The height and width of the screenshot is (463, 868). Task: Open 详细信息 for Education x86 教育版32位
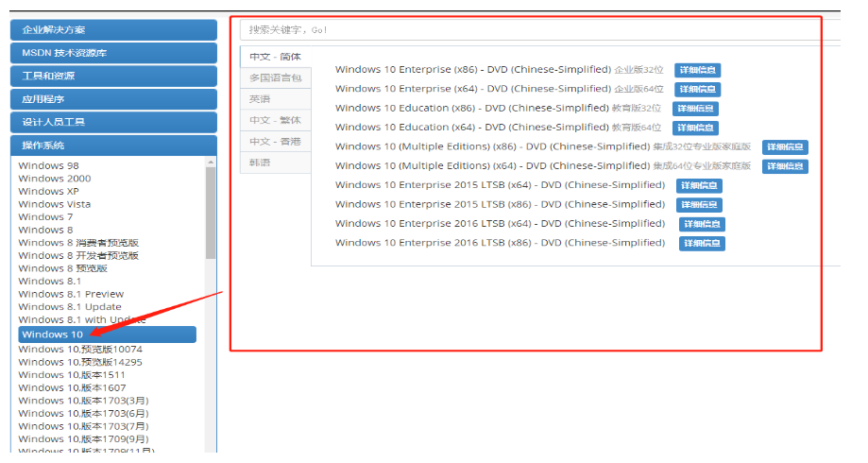point(695,109)
